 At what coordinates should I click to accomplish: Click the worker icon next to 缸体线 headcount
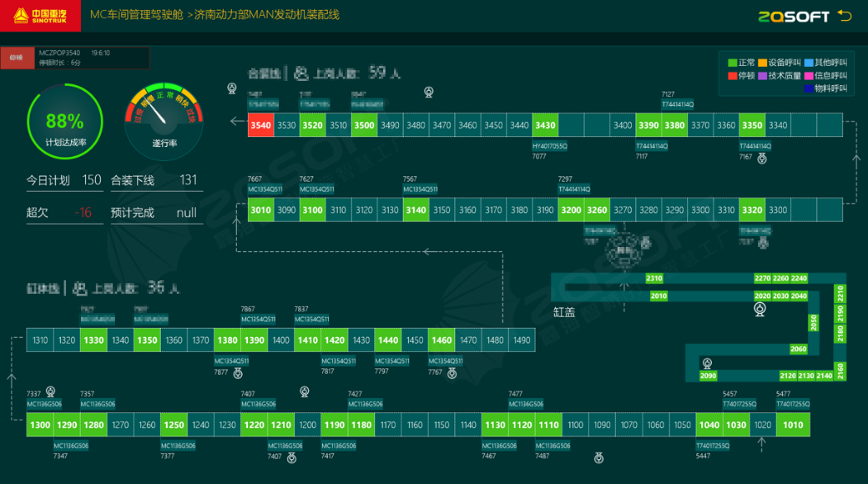coord(80,288)
